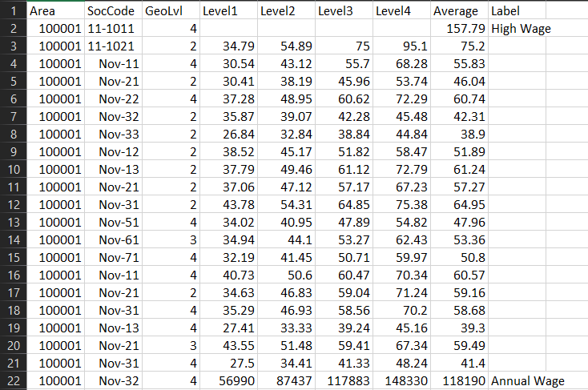This screenshot has width=588, height=390.
Task: Select the 'High Wage' label cell
Action: point(521,29)
